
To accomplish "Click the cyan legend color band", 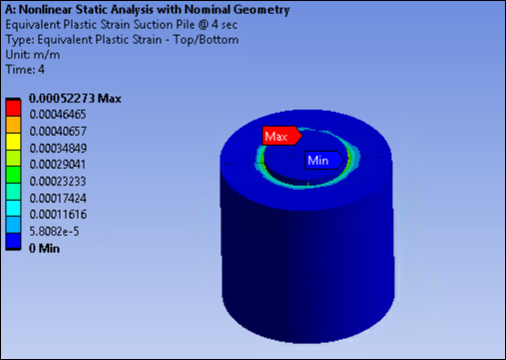I will [13, 208].
